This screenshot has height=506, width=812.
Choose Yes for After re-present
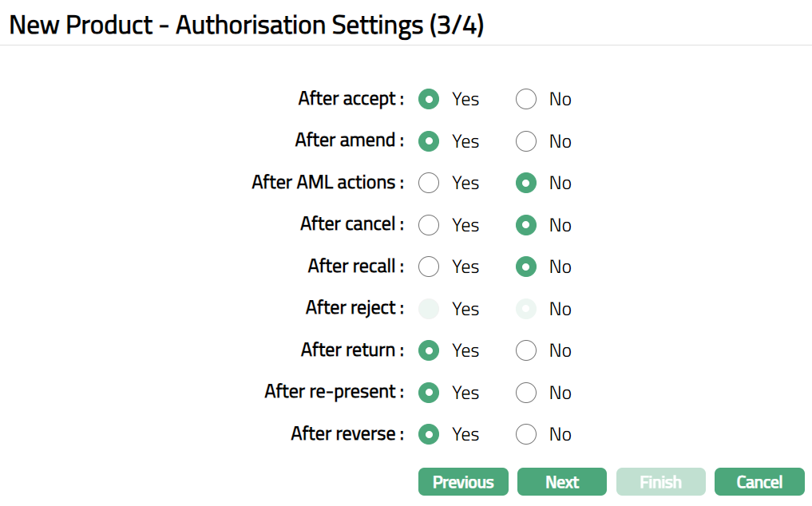(x=429, y=393)
